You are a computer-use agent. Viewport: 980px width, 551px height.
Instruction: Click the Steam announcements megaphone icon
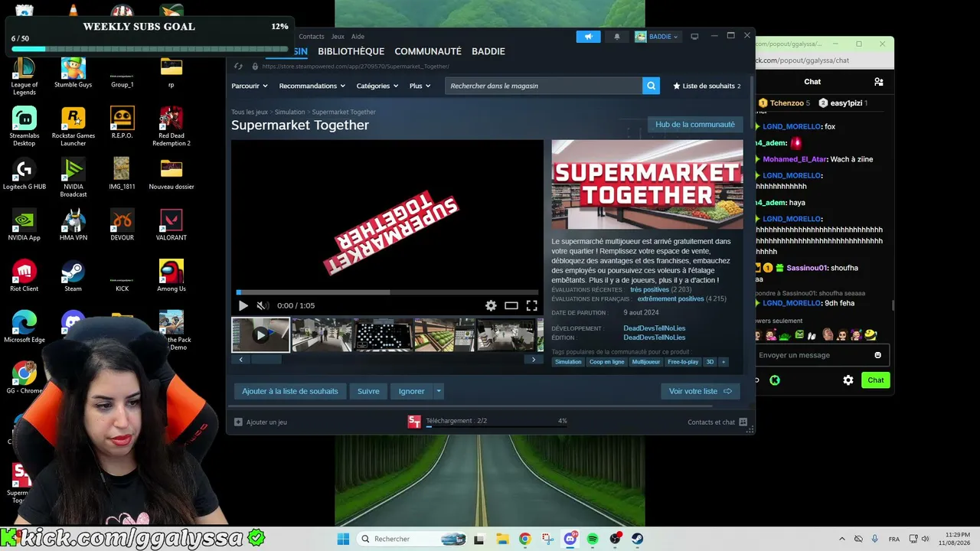tap(588, 37)
